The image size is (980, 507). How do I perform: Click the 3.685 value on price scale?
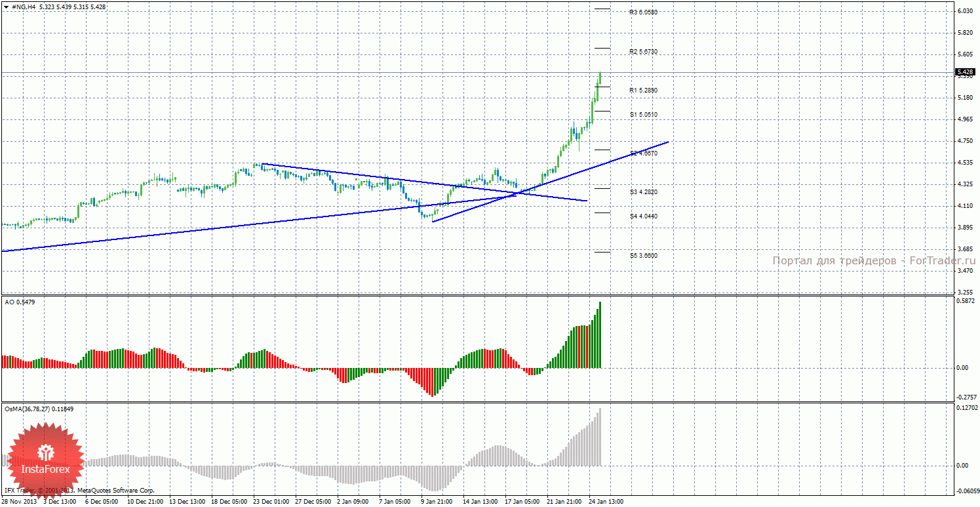point(964,249)
